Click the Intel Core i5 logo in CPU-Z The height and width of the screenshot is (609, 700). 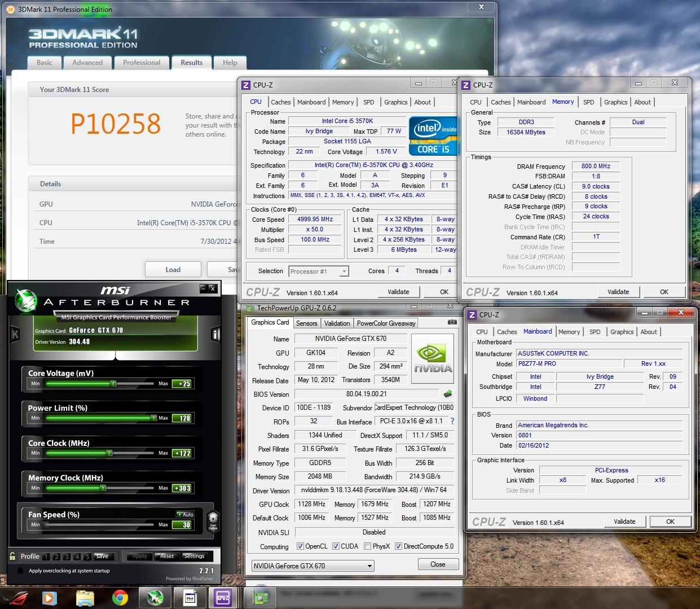[434, 136]
